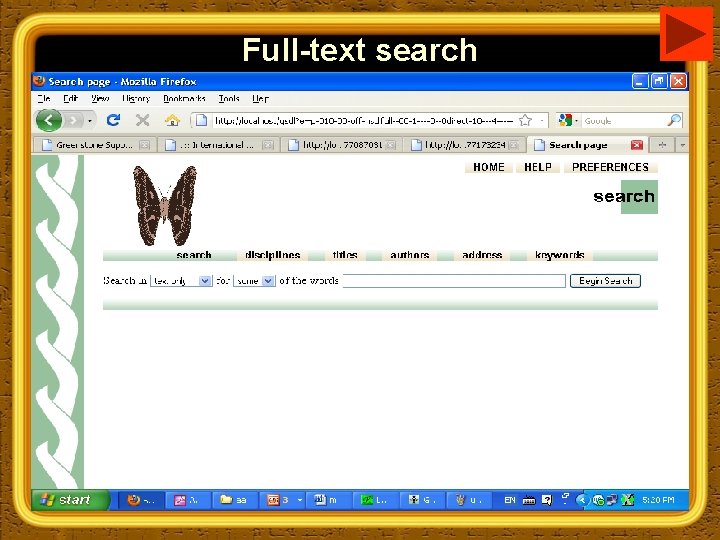Expand the list all tabs dropdown
The width and height of the screenshot is (720, 540).
(x=682, y=145)
